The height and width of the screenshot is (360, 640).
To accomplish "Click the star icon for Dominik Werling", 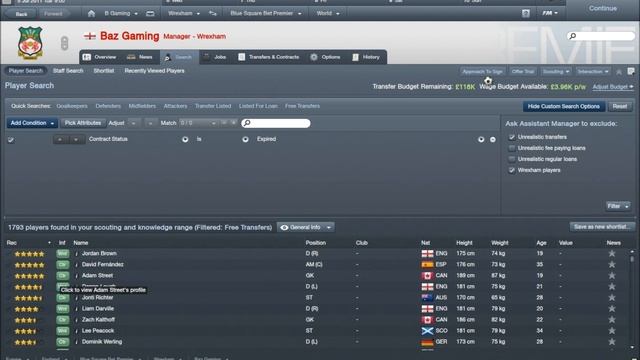I will tap(611, 342).
